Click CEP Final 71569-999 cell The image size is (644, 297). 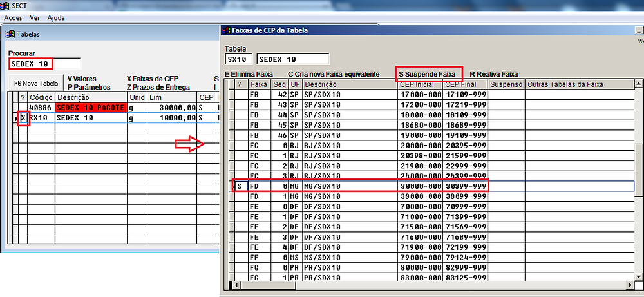[x=465, y=227]
